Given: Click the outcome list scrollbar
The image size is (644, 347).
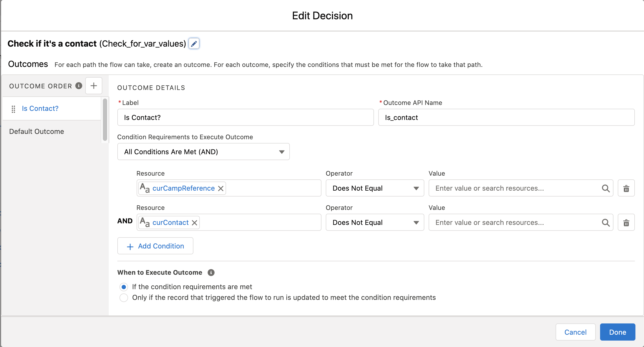Looking at the screenshot, I should pos(105,120).
